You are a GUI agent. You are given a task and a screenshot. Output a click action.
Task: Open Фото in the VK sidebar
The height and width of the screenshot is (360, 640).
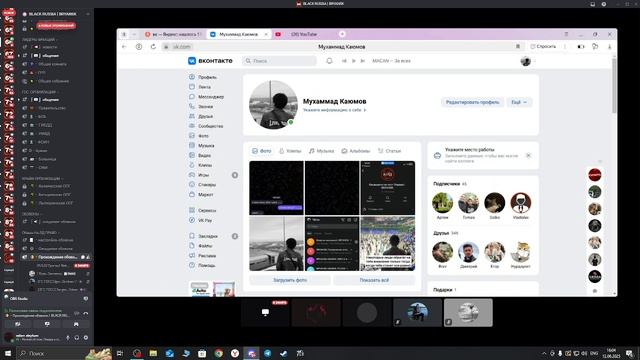(199, 136)
